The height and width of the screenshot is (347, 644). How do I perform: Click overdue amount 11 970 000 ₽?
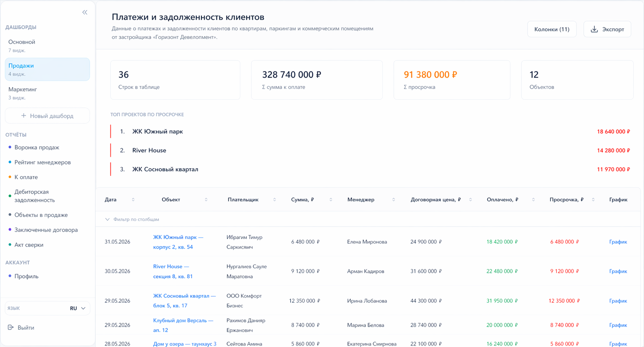[613, 169]
